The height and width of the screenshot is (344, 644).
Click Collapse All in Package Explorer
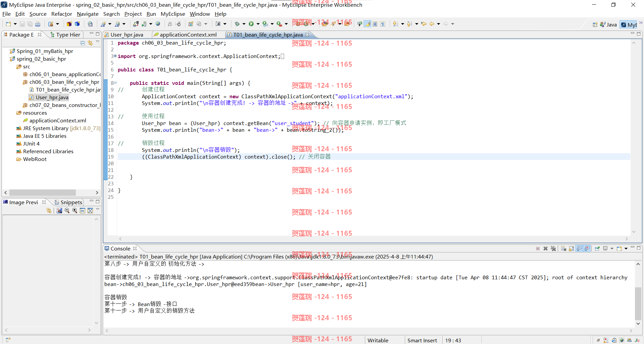click(83, 43)
